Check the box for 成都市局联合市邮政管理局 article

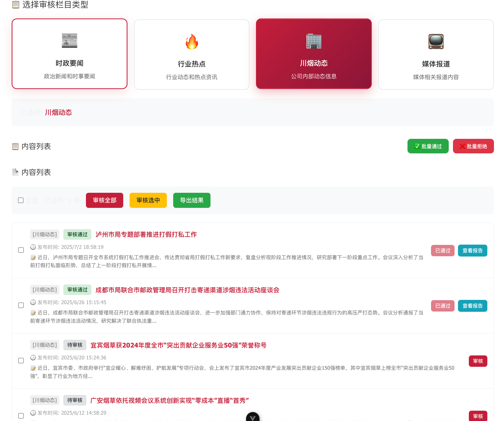(x=21, y=305)
